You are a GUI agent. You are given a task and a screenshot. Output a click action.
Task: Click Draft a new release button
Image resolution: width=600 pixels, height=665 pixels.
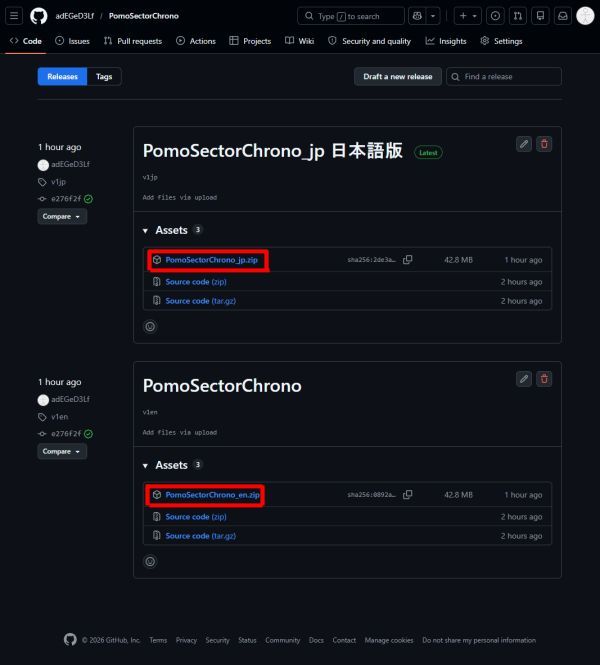(398, 76)
